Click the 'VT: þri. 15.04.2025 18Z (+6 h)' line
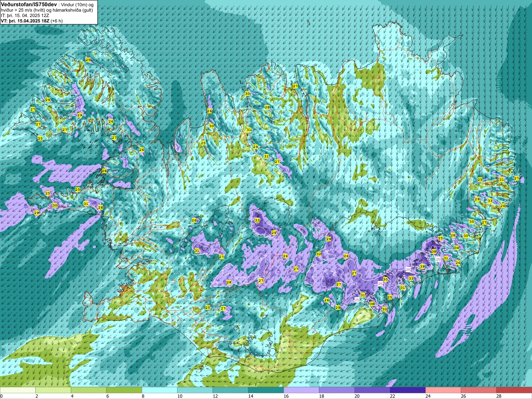Viewport: 532px width, 399px height. pos(32,21)
